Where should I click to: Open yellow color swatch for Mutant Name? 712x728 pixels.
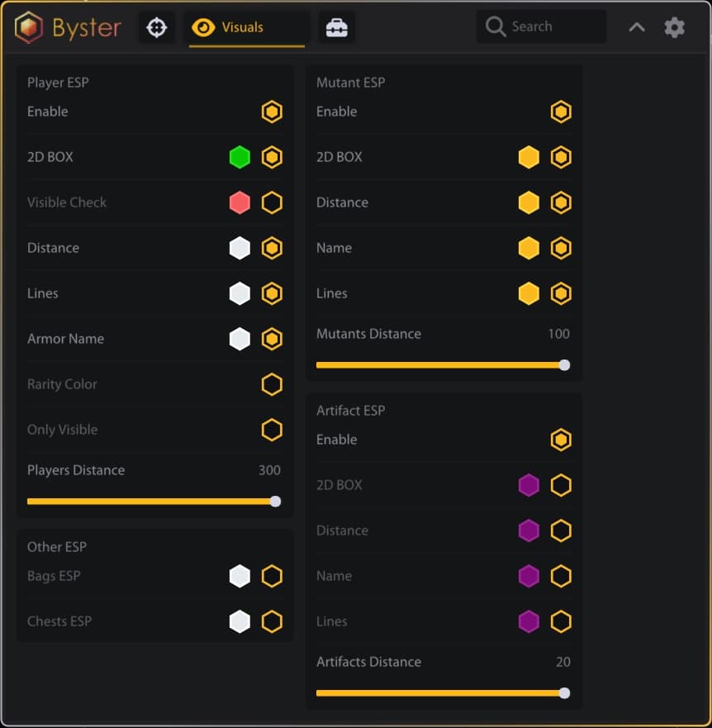[x=529, y=248]
